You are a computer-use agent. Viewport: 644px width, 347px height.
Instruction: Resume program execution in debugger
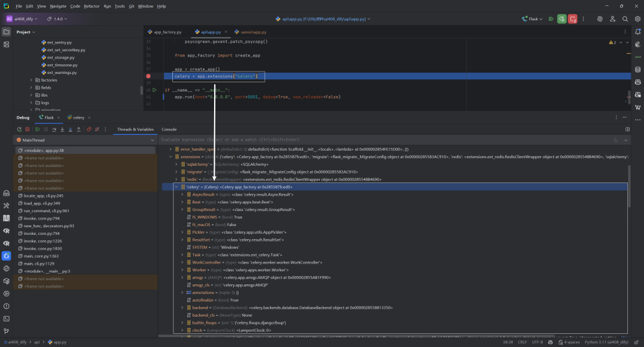[x=38, y=129]
